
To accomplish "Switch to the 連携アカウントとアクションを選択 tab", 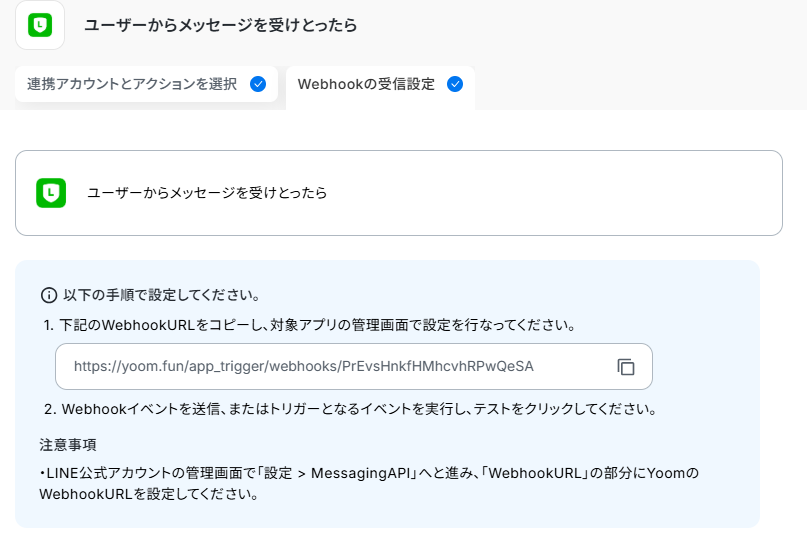I will (146, 84).
